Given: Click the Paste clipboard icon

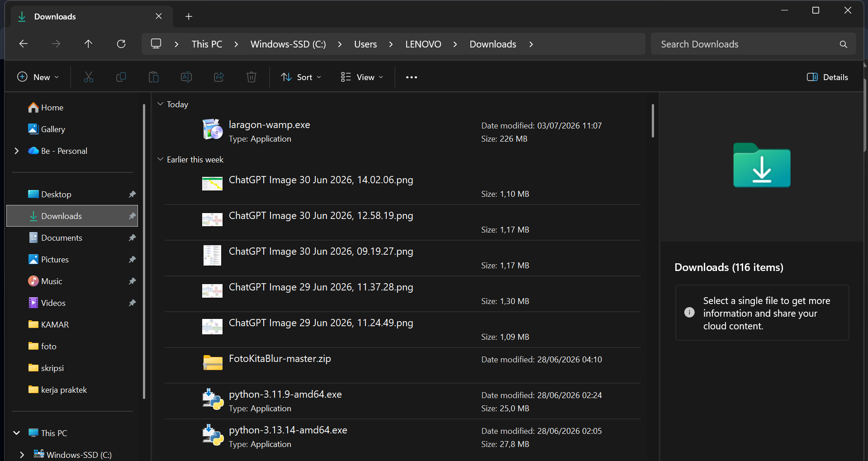Looking at the screenshot, I should coord(154,77).
